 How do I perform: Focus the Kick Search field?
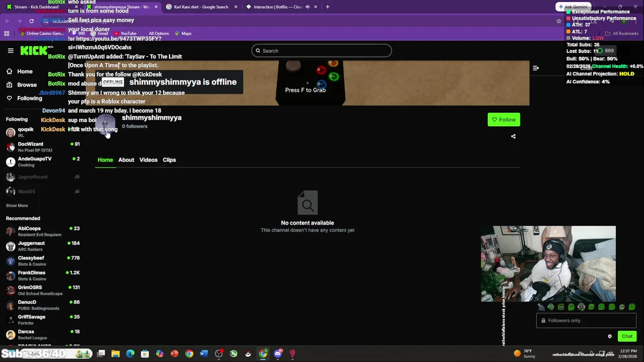coord(321,51)
